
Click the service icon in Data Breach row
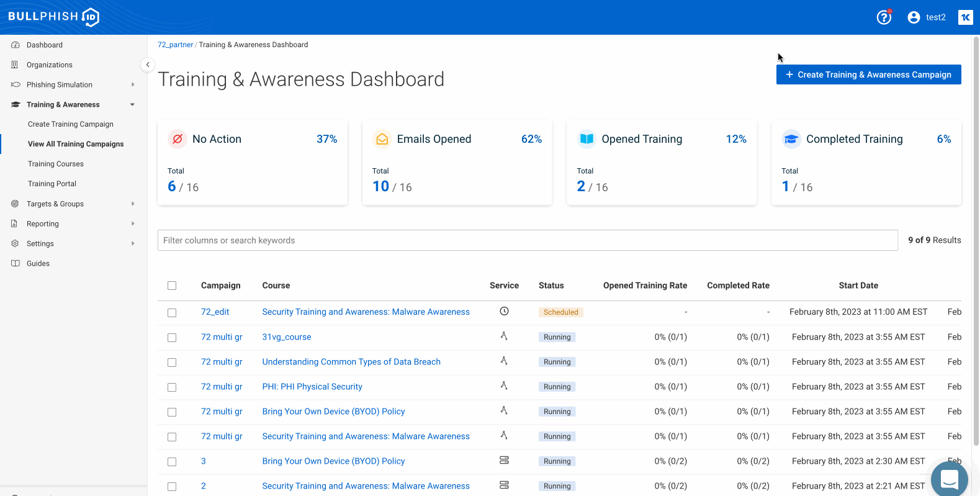tap(504, 361)
